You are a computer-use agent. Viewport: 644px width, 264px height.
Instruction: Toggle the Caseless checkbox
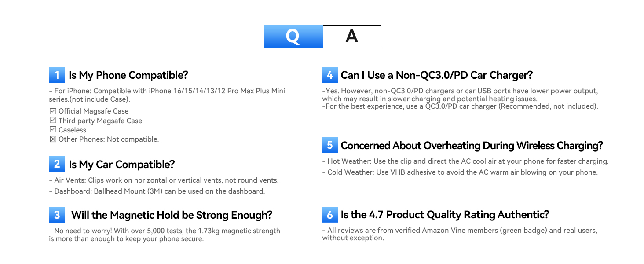(53, 129)
